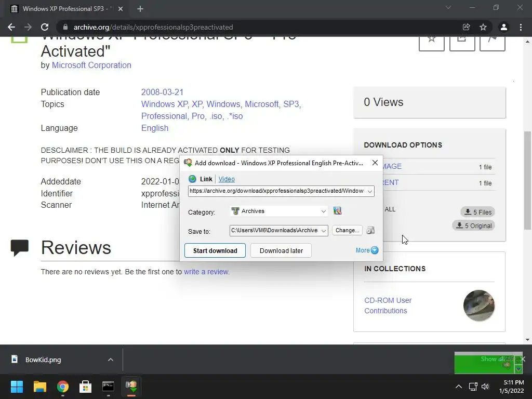532x399 pixels.
Task: Click the 1 file count beside IMAGE
Action: click(x=485, y=167)
